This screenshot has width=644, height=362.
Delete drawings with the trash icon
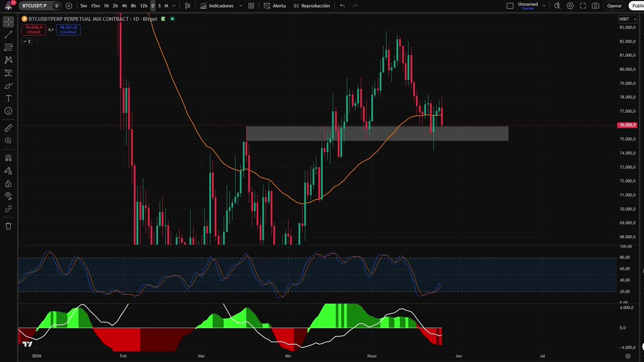point(9,226)
